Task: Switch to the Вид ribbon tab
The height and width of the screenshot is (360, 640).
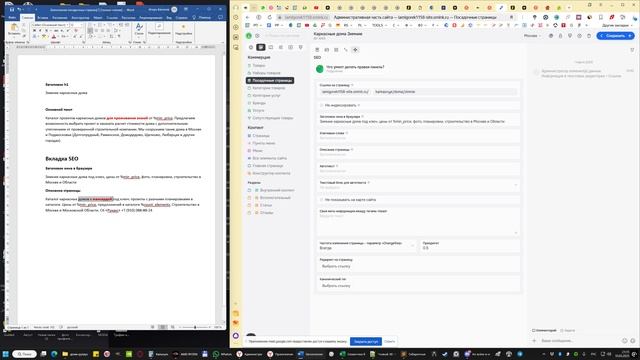Action: point(169,18)
